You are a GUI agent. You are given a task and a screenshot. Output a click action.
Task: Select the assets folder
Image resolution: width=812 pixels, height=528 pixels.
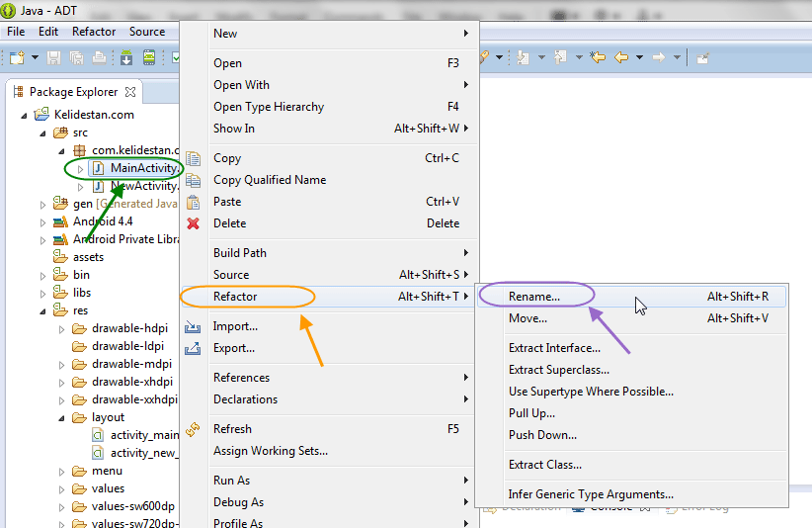pyautogui.click(x=78, y=257)
